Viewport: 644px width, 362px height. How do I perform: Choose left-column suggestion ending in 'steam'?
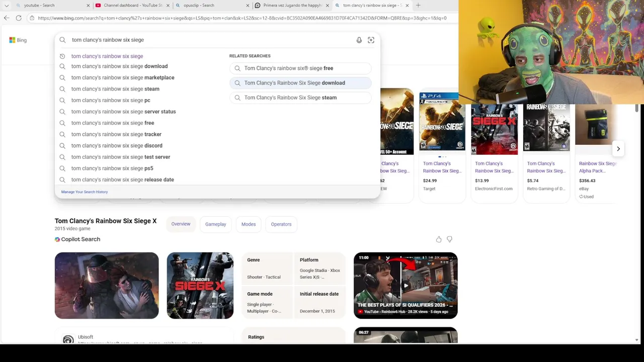click(115, 89)
